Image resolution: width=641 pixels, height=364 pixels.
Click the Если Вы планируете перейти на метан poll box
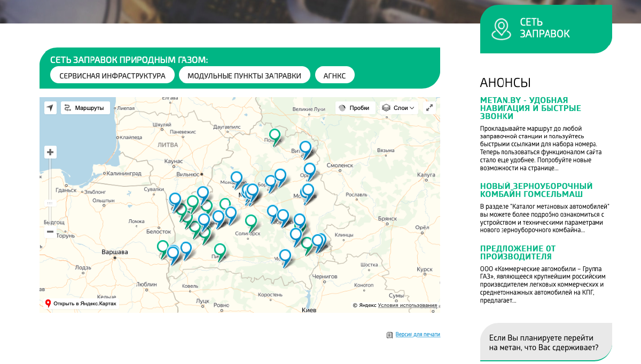pos(546,342)
